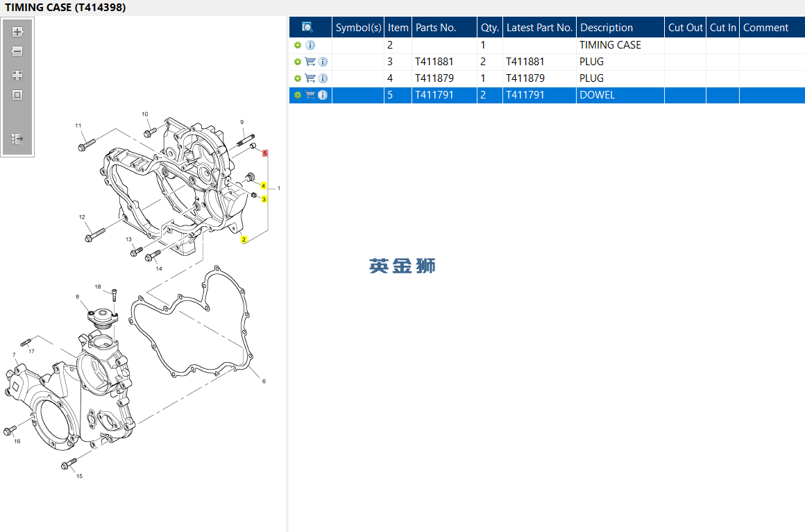The height and width of the screenshot is (532, 805).
Task: Click green gear icon for T411881 row
Action: tap(298, 62)
